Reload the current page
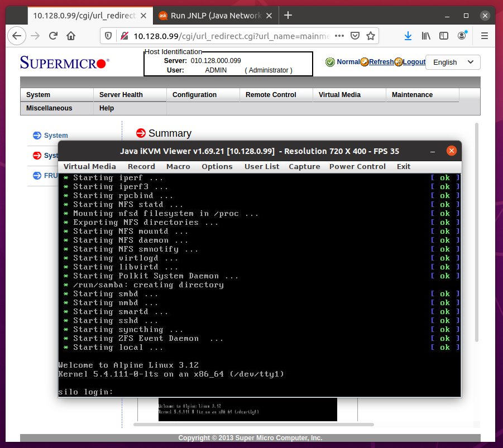 tap(53, 36)
